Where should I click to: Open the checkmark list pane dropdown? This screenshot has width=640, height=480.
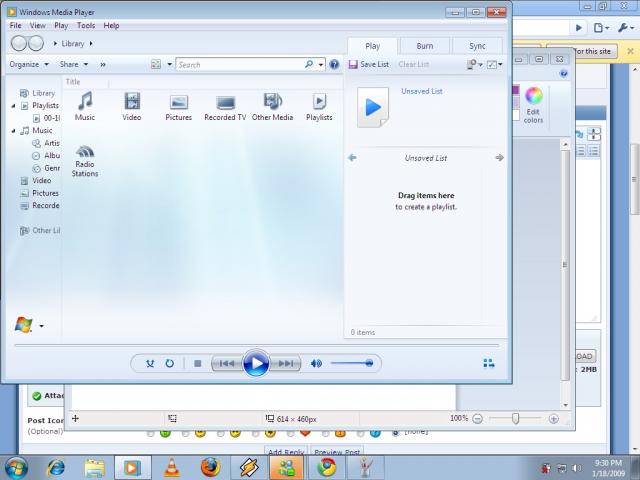coord(494,64)
